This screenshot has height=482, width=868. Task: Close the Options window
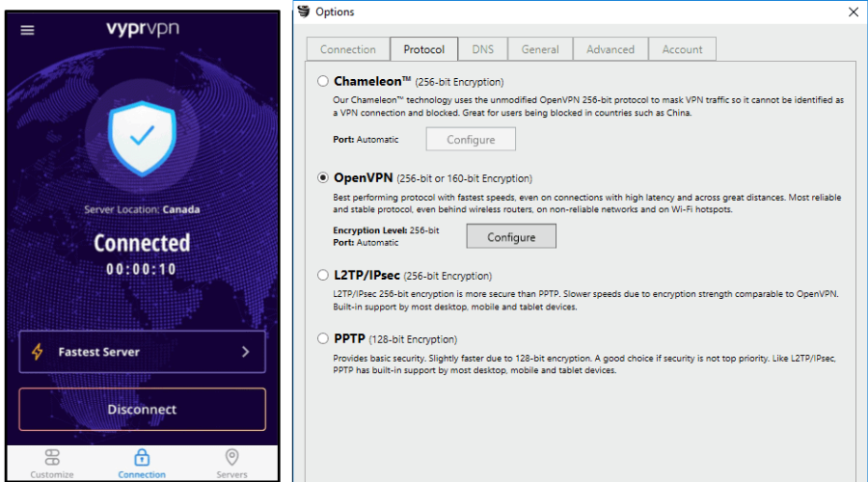pyautogui.click(x=854, y=12)
